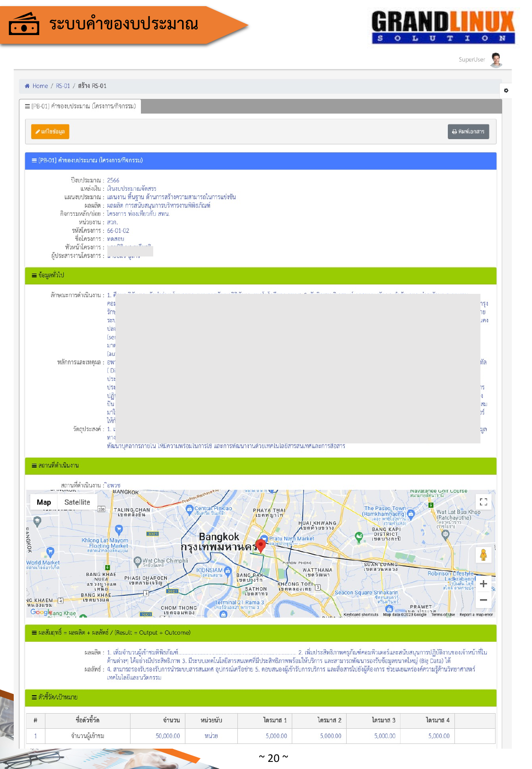The width and height of the screenshot is (532, 769).
Task: Click the SuperUser profile avatar
Action: 496,60
